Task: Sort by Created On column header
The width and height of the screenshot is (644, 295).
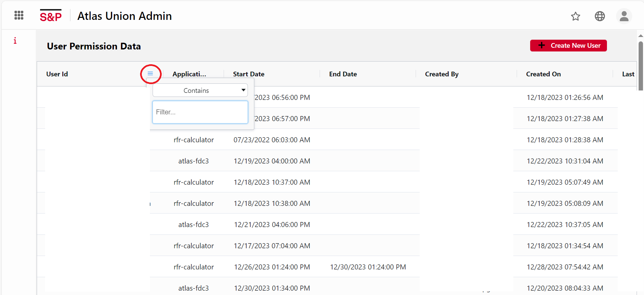Action: [x=543, y=74]
